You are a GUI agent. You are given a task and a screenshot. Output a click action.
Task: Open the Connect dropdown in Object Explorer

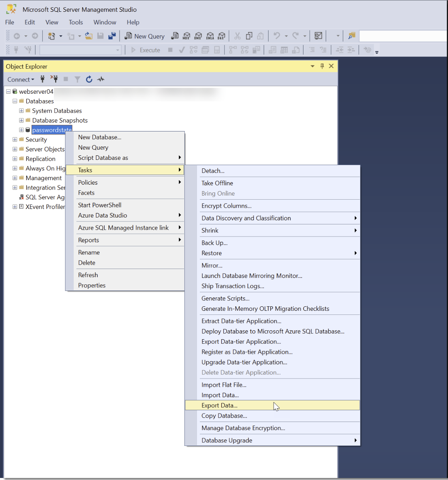(x=21, y=80)
